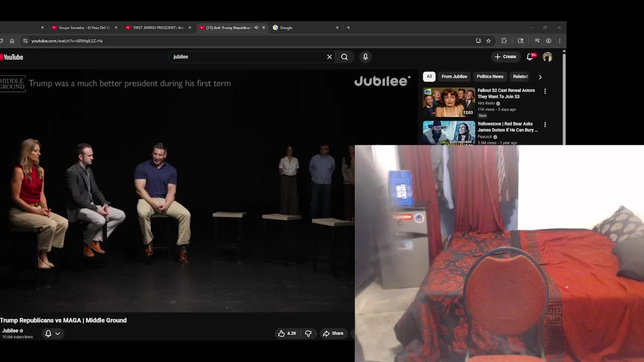Close the Anti-Trump Republicans tab
The image size is (644, 362).
tap(263, 28)
